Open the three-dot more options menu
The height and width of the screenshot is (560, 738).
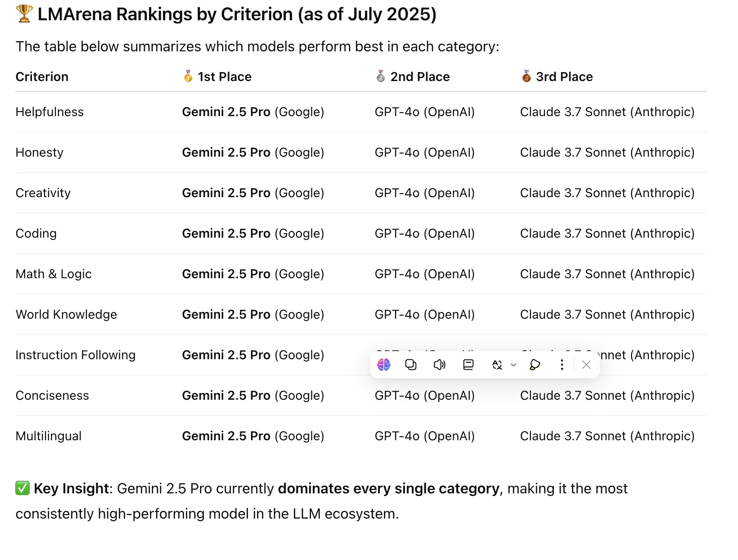point(562,365)
